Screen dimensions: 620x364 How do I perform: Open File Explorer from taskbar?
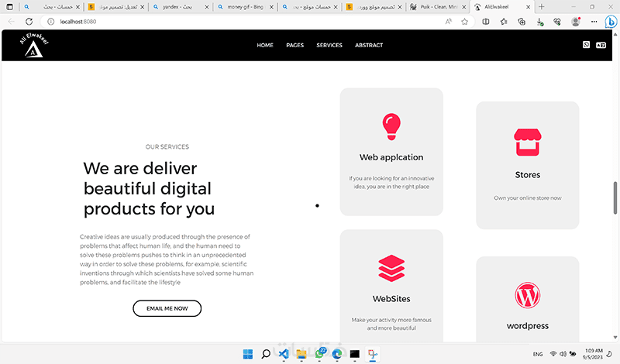tap(301, 354)
